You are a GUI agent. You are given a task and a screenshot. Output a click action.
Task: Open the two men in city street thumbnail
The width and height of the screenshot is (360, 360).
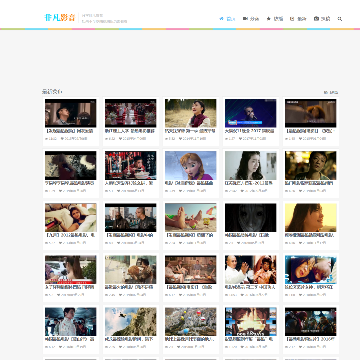[x=131, y=217]
